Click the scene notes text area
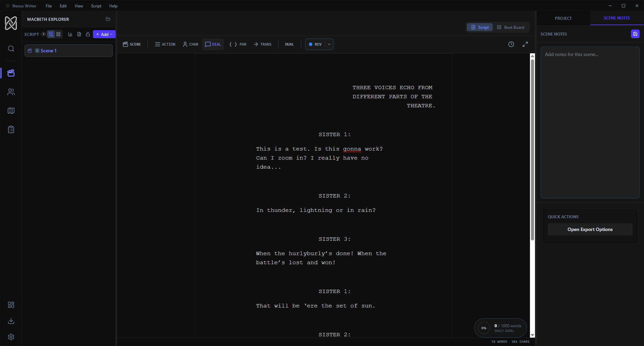Screen dimensions: 644x346 click(x=590, y=122)
